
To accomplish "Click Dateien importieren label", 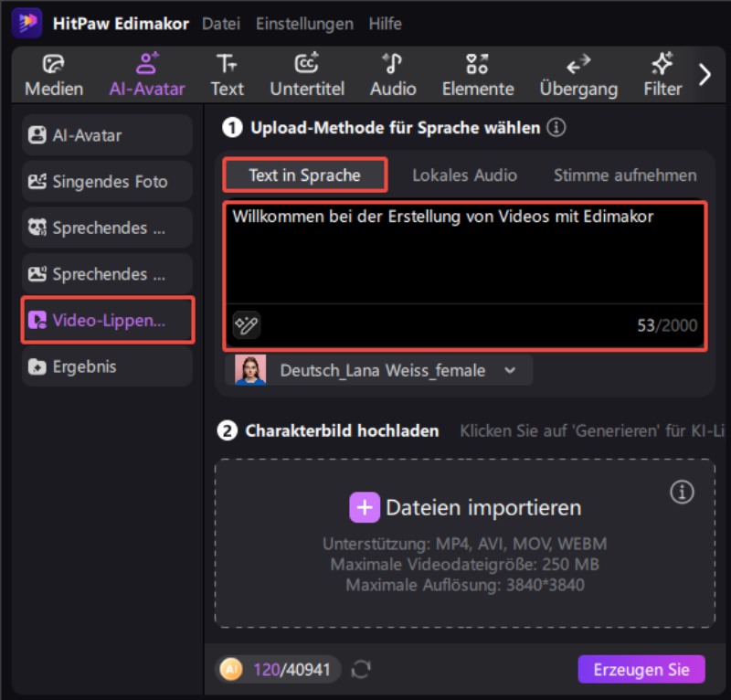I will point(483,507).
